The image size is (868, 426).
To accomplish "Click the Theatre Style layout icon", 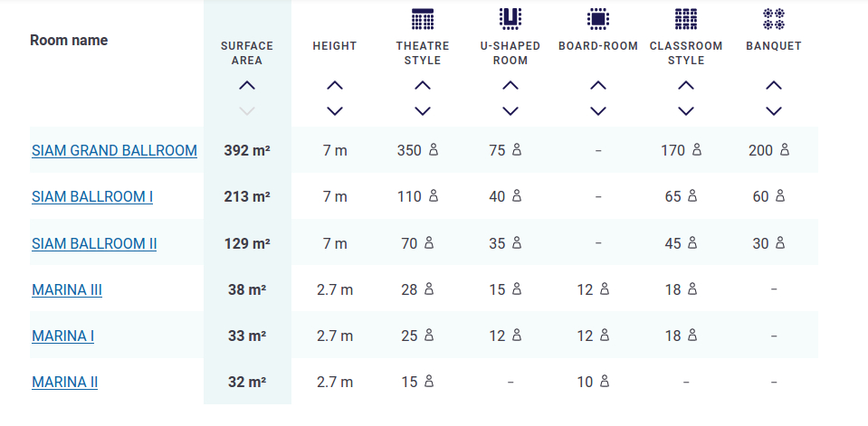I will 423,18.
